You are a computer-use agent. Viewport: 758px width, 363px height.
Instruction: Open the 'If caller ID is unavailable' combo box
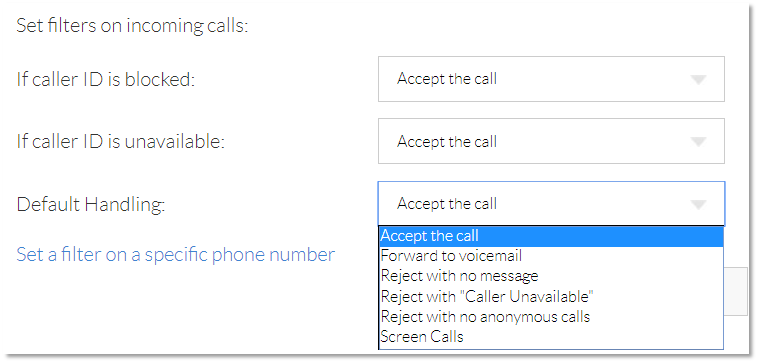(x=551, y=141)
